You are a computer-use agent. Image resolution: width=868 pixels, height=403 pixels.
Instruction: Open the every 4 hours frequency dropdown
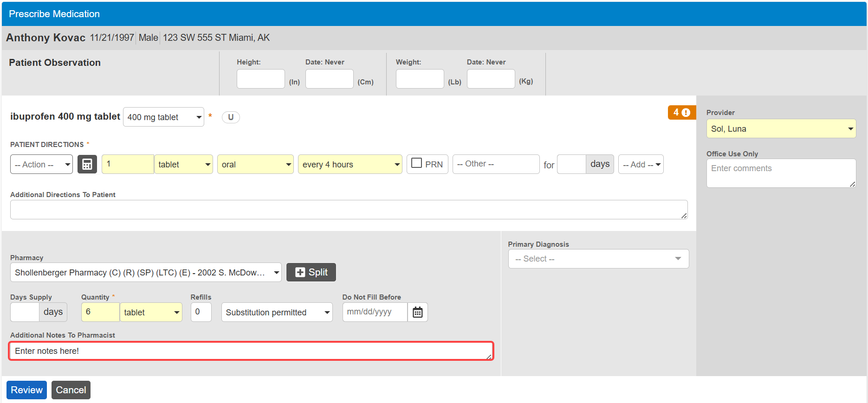tap(350, 165)
